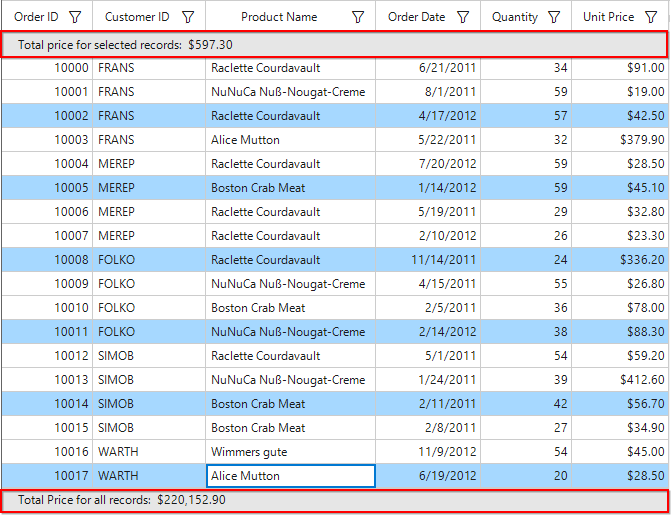Select order ID cell 10007
This screenshot has width=671, height=515.
(47, 235)
